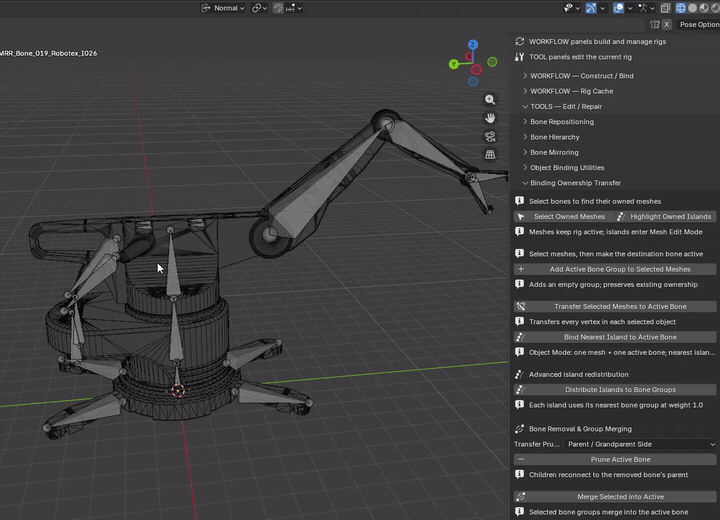Click the WORKFLOW panels refresh icon
Screen dimensions: 720x520
[x=519, y=41]
